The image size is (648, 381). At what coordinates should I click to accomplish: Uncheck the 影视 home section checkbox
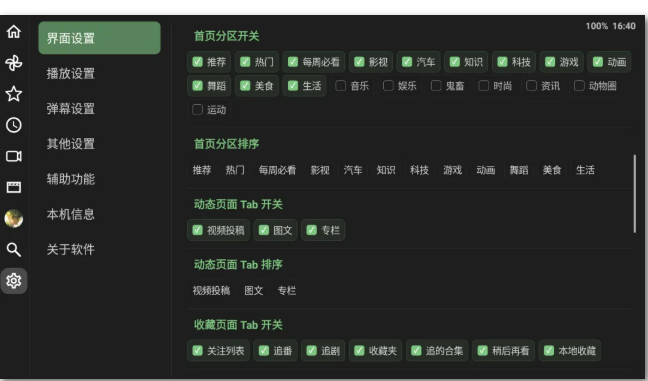(359, 62)
